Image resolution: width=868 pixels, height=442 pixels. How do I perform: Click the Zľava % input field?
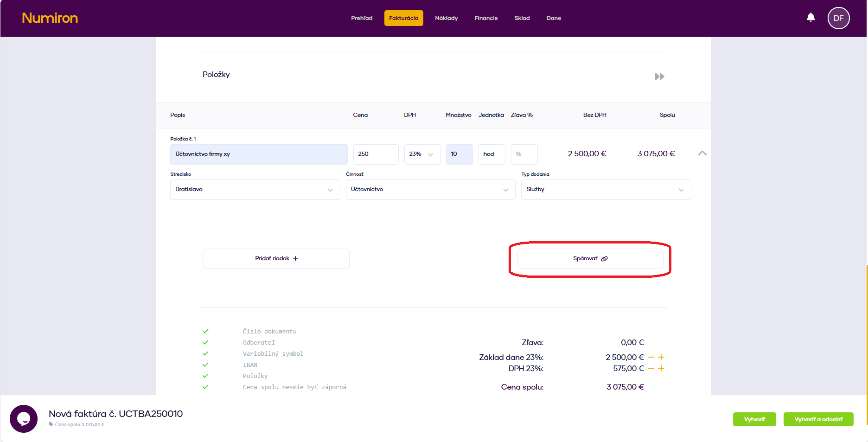pos(524,154)
